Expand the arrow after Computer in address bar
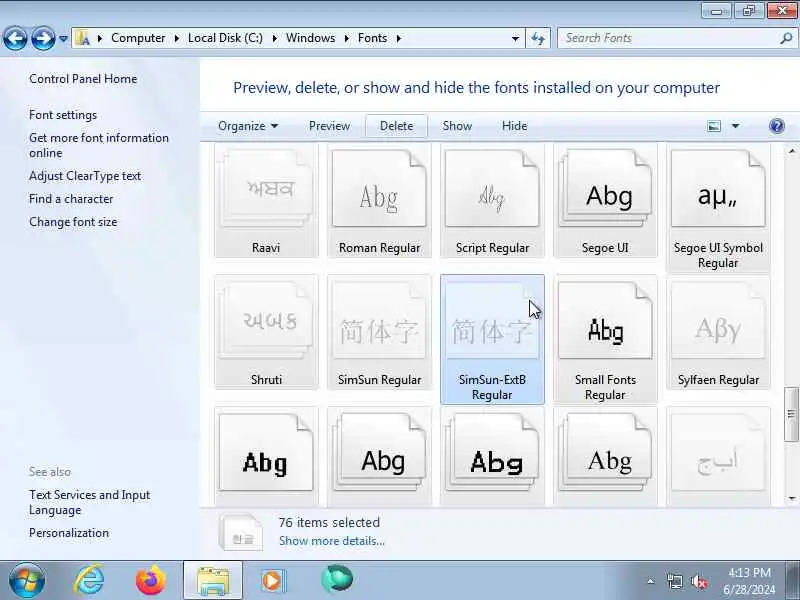The height and width of the screenshot is (600, 800). coord(177,38)
